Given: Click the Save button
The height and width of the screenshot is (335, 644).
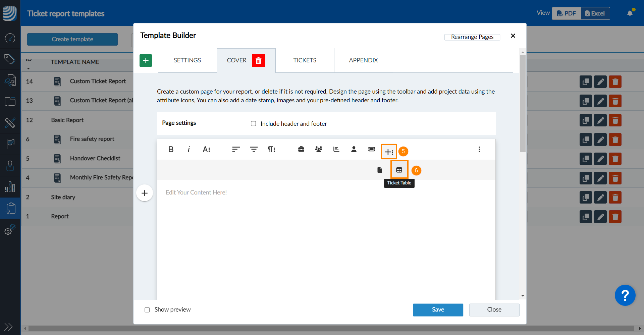Looking at the screenshot, I should click(x=438, y=310).
